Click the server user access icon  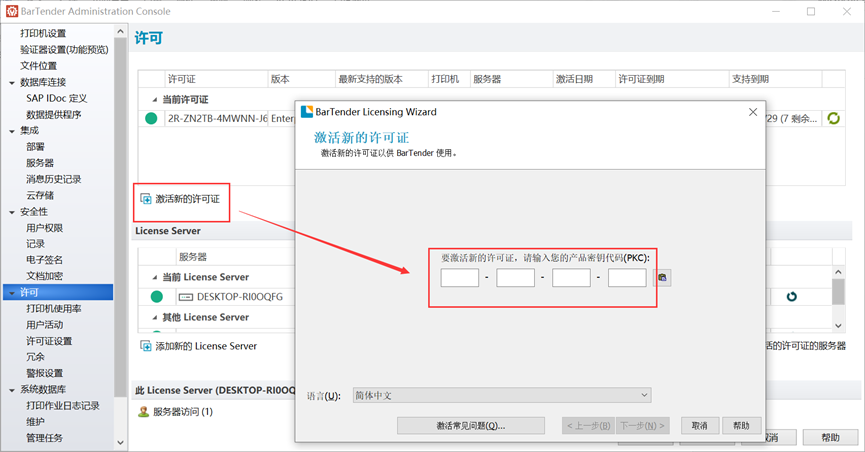[142, 411]
